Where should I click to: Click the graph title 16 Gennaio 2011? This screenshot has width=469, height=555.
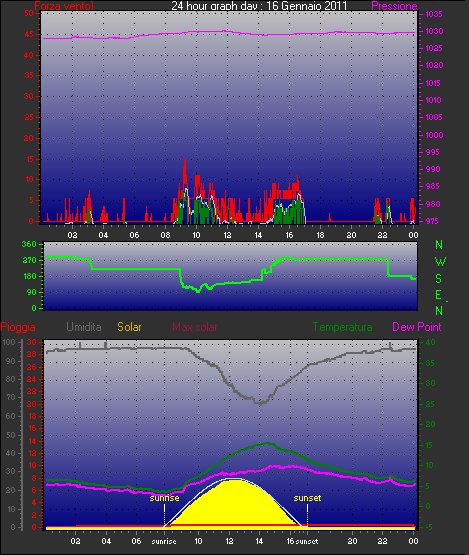(307, 6)
